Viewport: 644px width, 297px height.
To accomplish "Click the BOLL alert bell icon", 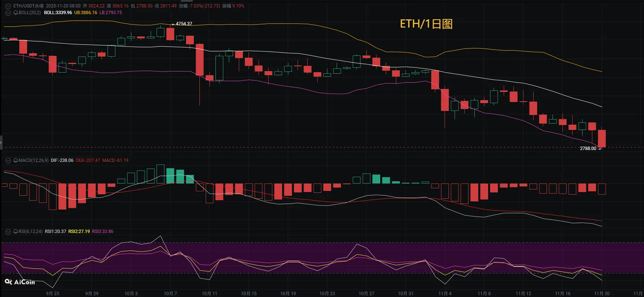I will pos(16,13).
